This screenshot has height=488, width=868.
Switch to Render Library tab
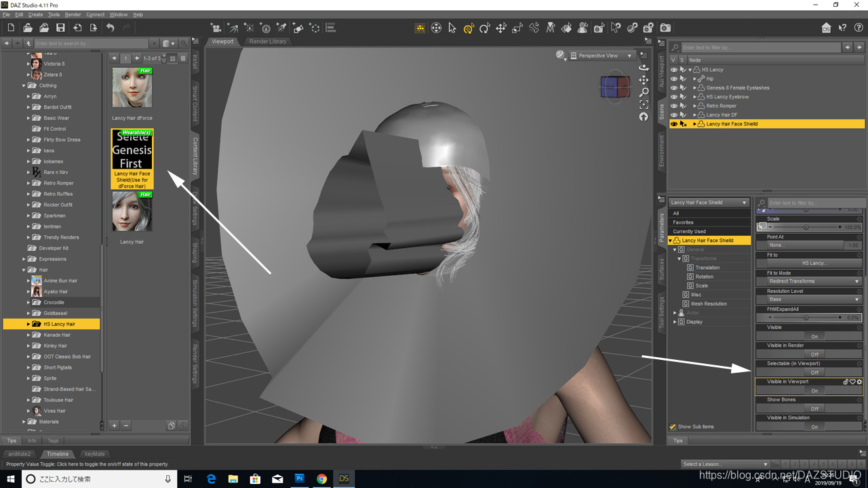click(x=268, y=41)
